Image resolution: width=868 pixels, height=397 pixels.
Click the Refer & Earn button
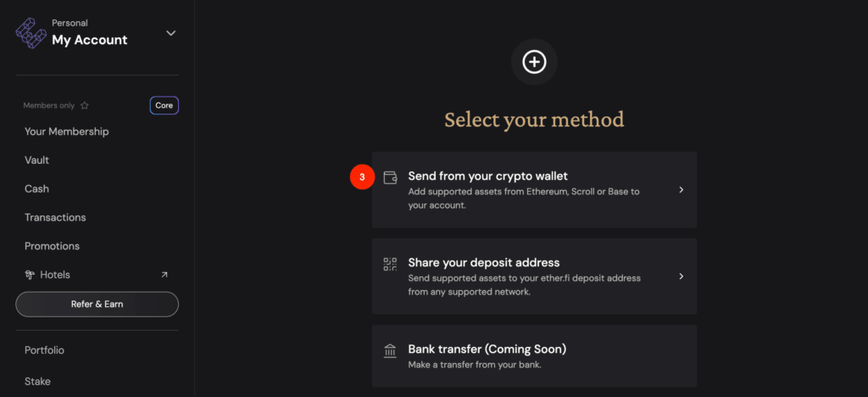tap(97, 304)
